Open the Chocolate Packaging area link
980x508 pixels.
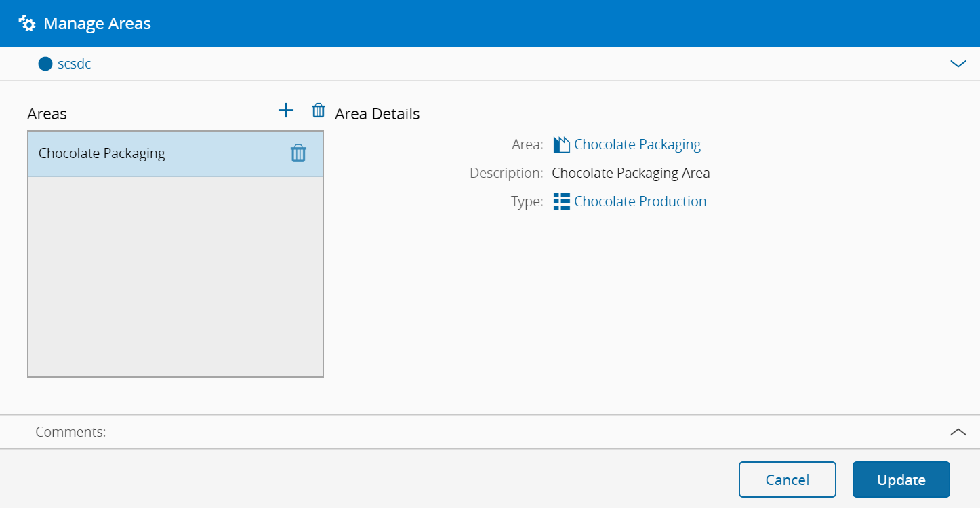point(637,144)
